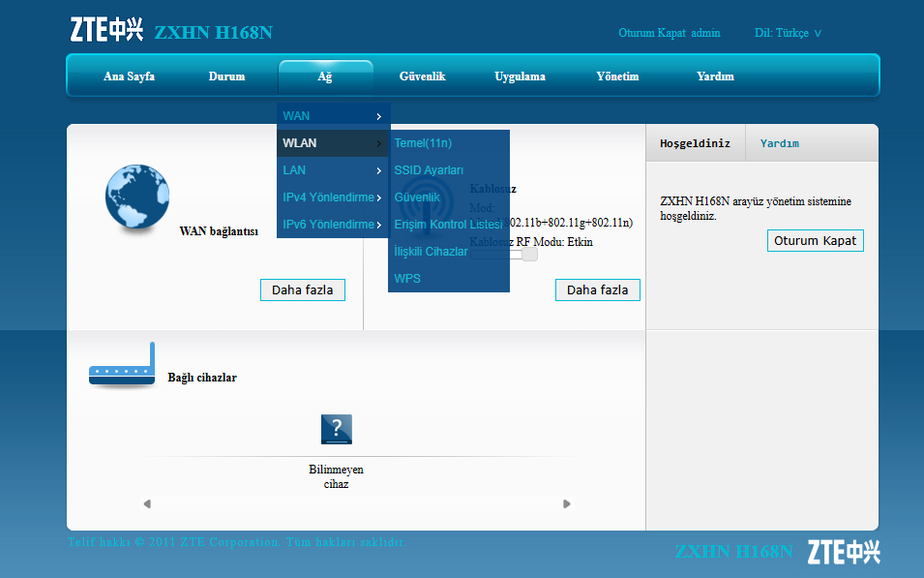Click the connected devices router icon

pyautogui.click(x=122, y=364)
